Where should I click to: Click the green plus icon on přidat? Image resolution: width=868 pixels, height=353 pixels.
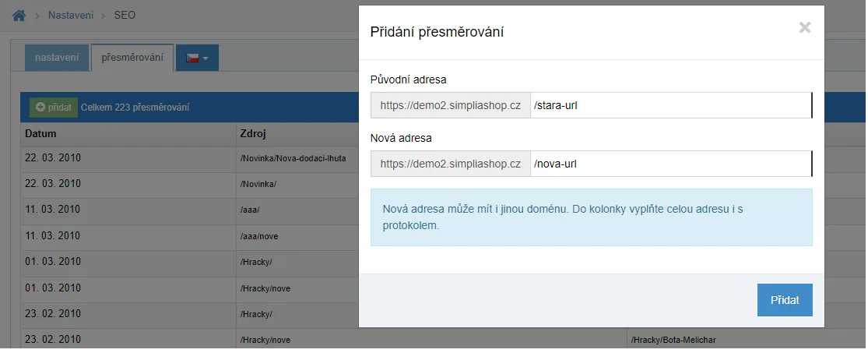coord(40,107)
